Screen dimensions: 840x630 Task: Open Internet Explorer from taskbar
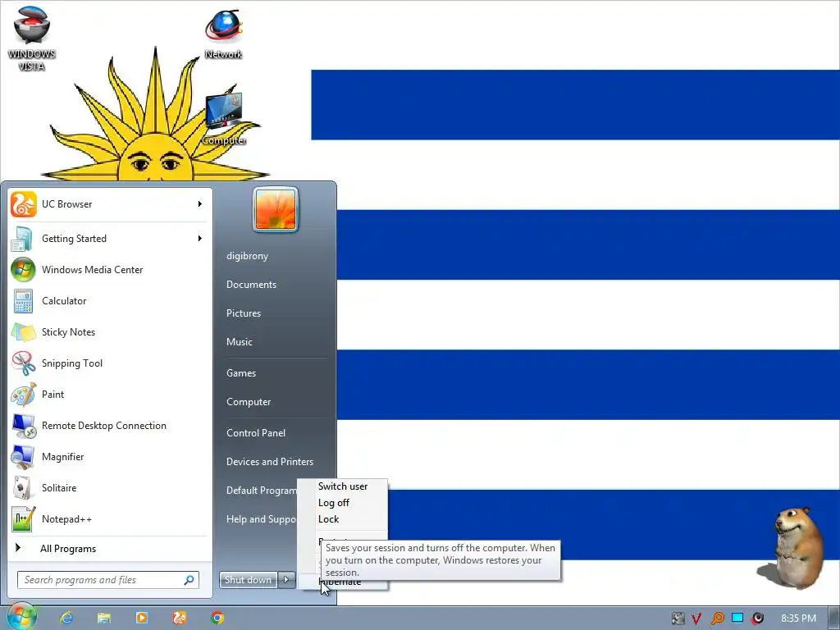66,618
